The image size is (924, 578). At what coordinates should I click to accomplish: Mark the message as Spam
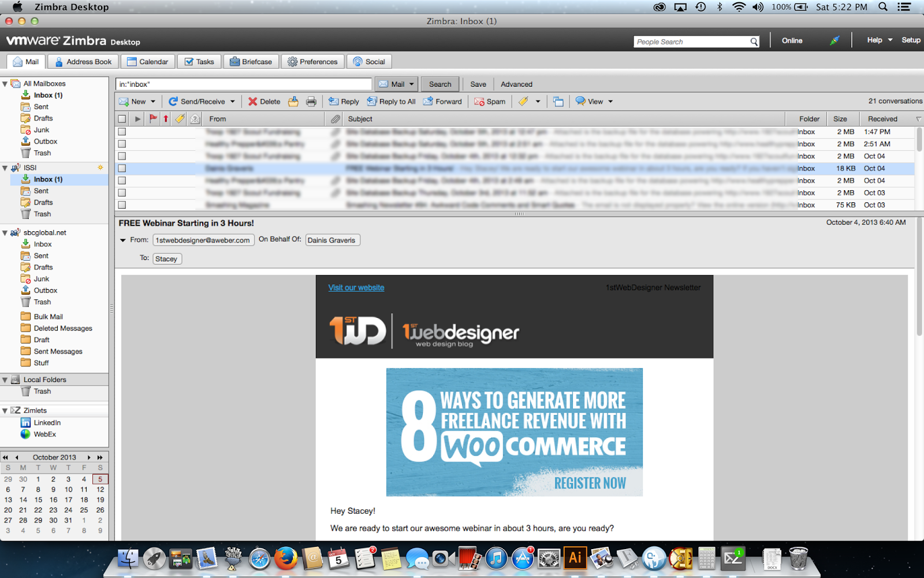[x=490, y=102]
